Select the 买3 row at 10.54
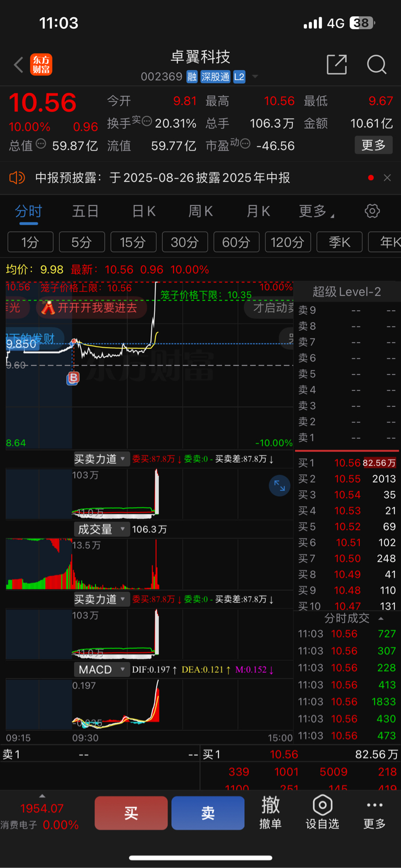The image size is (401, 868). 347,495
